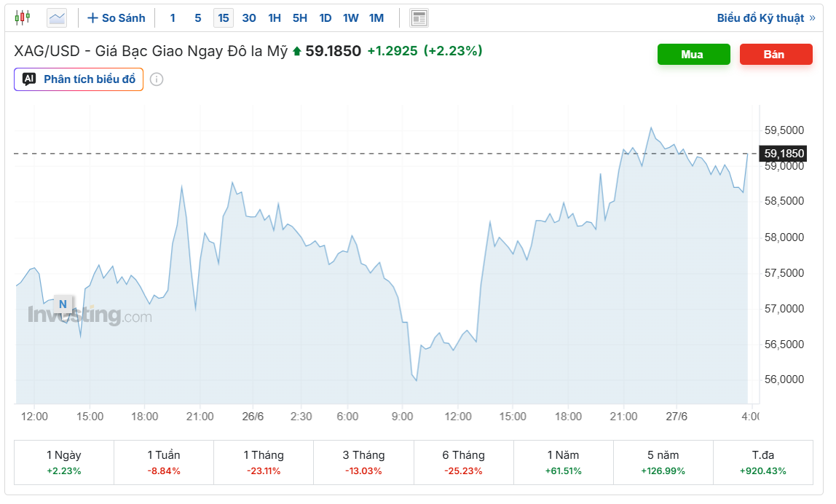Screen dimensions: 836x504
Task: Choose the 3 Tháng range
Action: tap(363, 462)
